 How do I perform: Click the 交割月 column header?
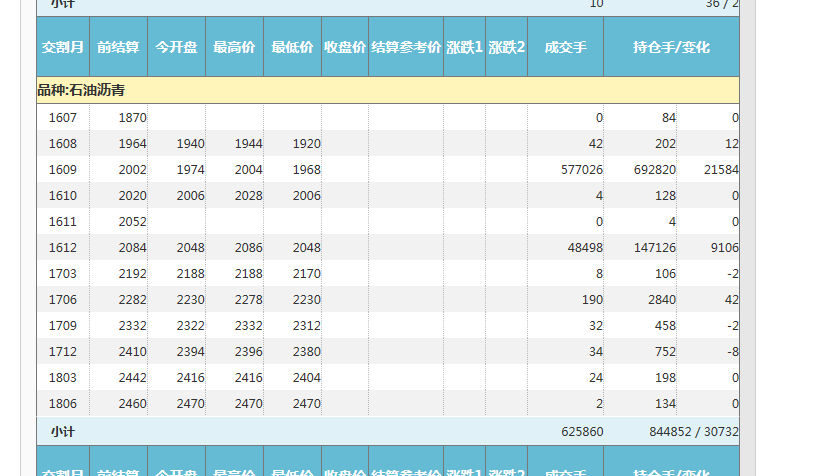(62, 47)
